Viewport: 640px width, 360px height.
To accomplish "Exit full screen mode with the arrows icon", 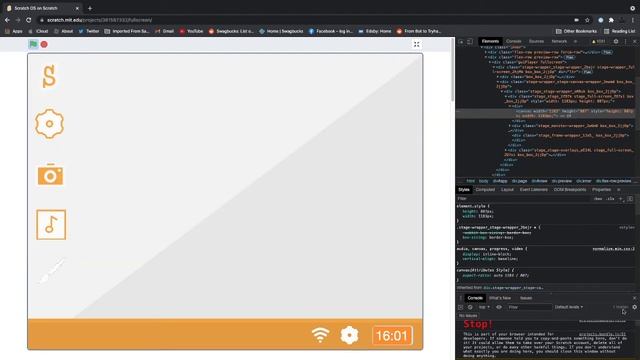I will click(416, 44).
